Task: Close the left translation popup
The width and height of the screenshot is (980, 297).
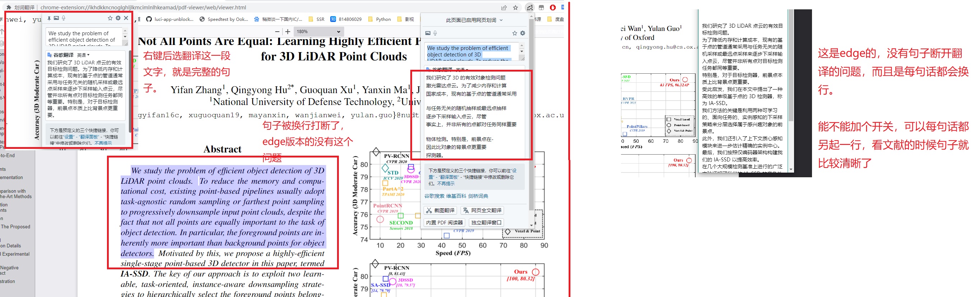Action: tap(126, 18)
